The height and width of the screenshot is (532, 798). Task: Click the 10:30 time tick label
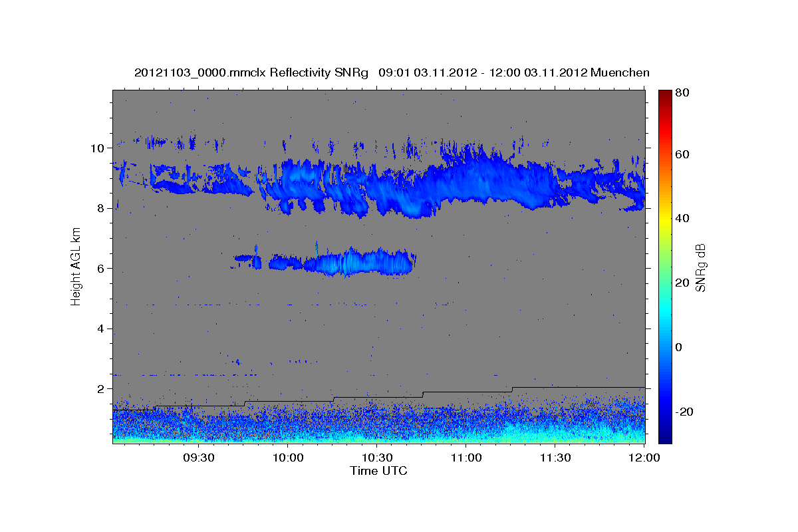tap(377, 458)
